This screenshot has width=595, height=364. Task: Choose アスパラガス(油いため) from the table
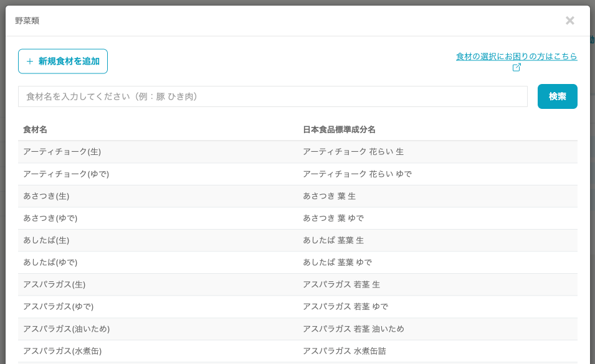pos(66,329)
